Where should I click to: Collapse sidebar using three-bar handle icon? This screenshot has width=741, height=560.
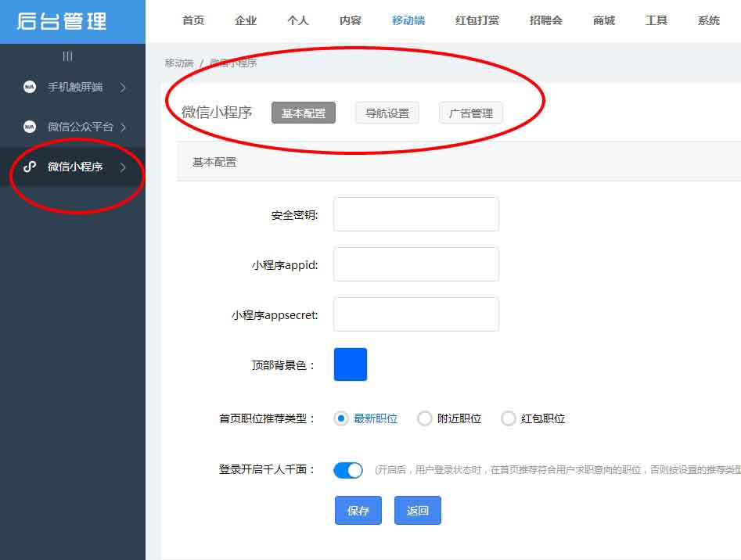click(67, 56)
